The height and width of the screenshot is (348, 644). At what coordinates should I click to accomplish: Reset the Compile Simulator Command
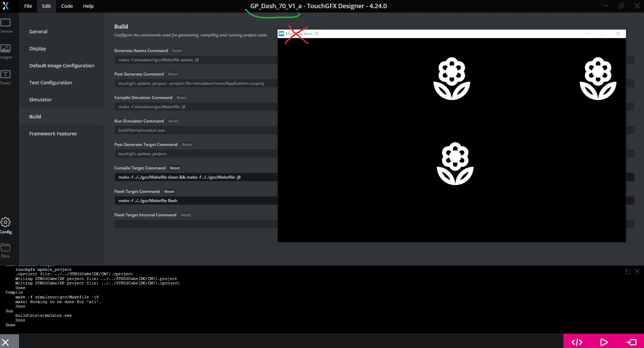181,98
